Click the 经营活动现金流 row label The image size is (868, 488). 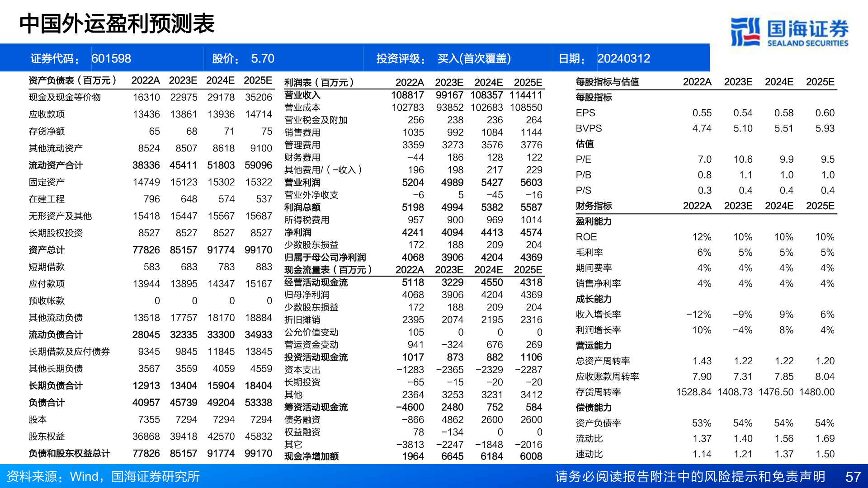(x=316, y=282)
